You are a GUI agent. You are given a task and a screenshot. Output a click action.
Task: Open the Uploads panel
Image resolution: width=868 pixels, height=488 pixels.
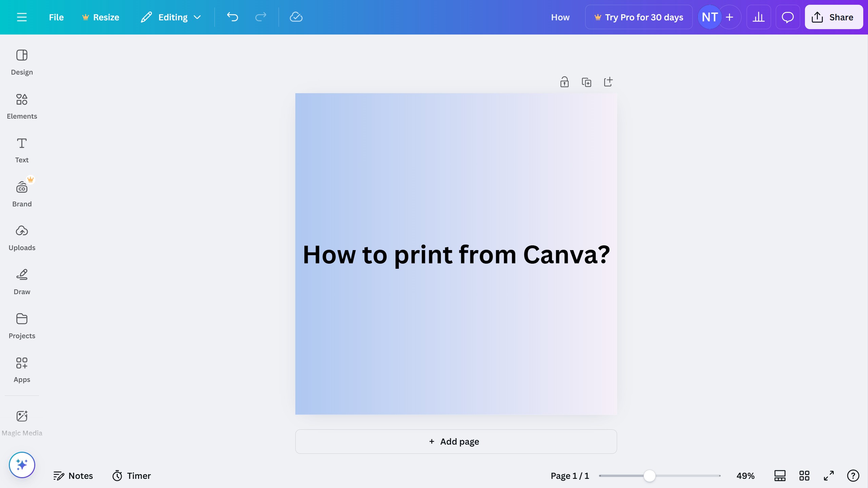pyautogui.click(x=22, y=237)
